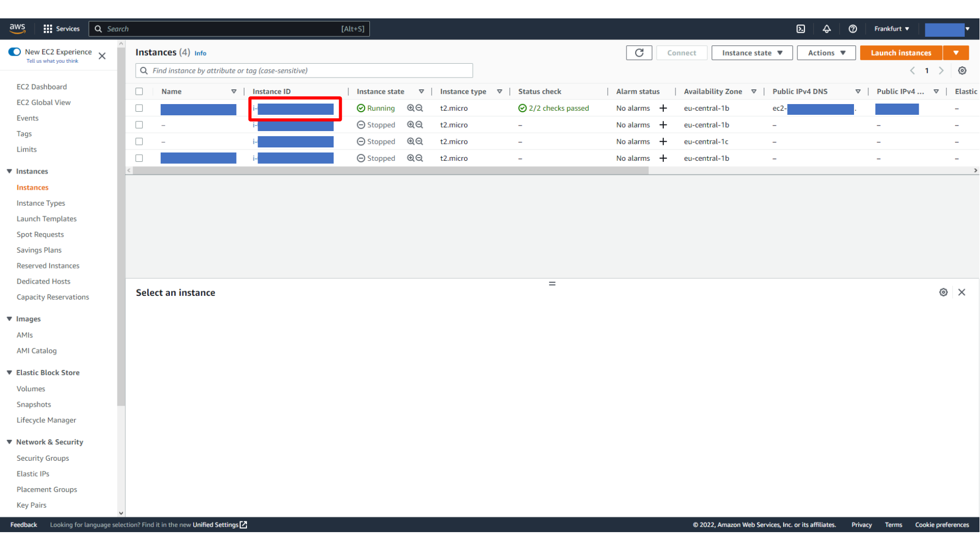Open Volumes under Elastic Block Store
The width and height of the screenshot is (980, 551).
[31, 389]
